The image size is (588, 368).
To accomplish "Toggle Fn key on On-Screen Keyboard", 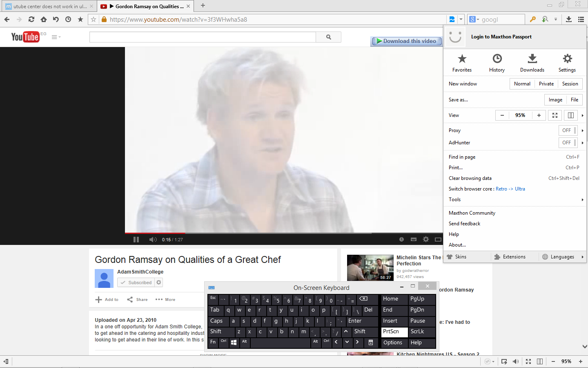I will pyautogui.click(x=213, y=343).
